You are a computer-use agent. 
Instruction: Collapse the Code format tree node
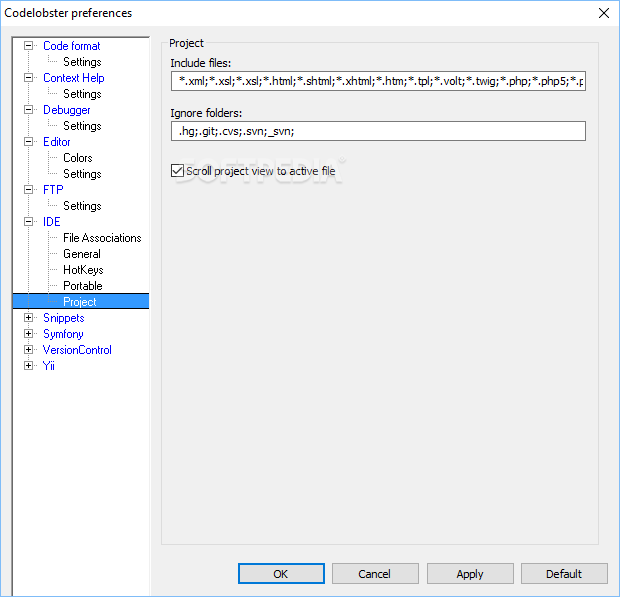pyautogui.click(x=28, y=46)
